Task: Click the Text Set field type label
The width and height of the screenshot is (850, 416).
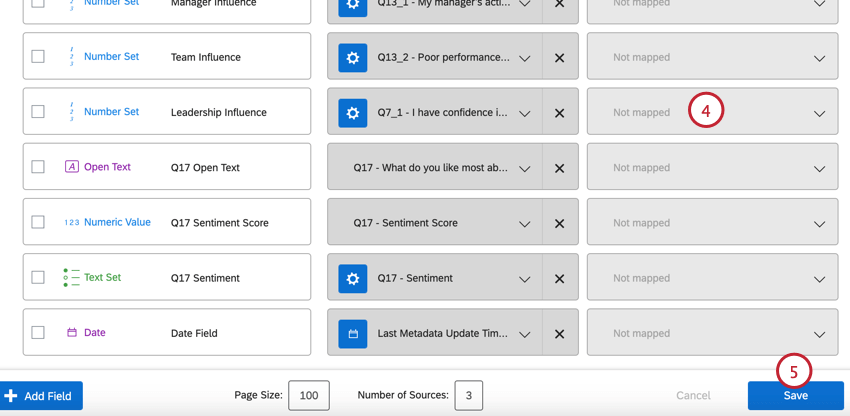Action: [102, 277]
